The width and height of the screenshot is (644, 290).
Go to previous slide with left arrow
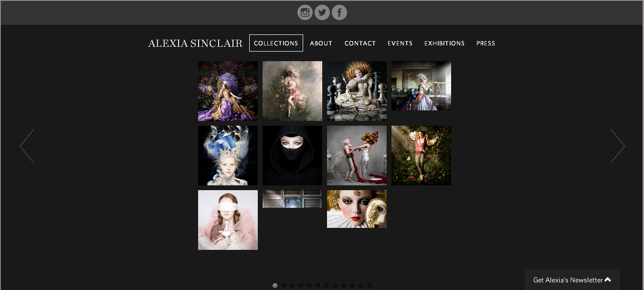click(27, 146)
